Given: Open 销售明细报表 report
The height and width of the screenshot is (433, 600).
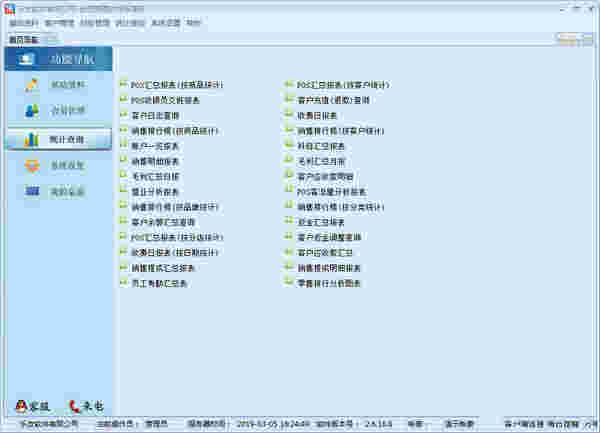Looking at the screenshot, I should [155, 161].
